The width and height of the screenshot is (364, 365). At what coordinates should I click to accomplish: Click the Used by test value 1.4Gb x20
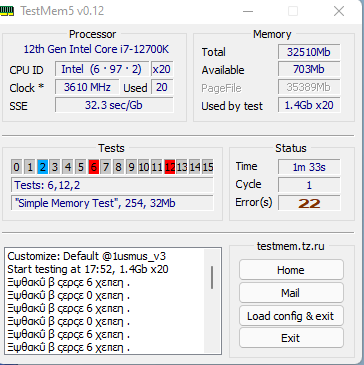(x=309, y=105)
